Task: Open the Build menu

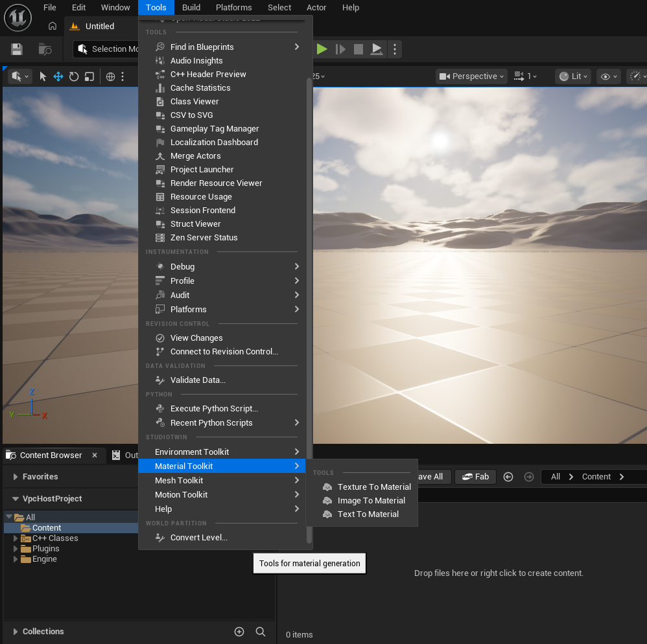Action: coord(191,7)
